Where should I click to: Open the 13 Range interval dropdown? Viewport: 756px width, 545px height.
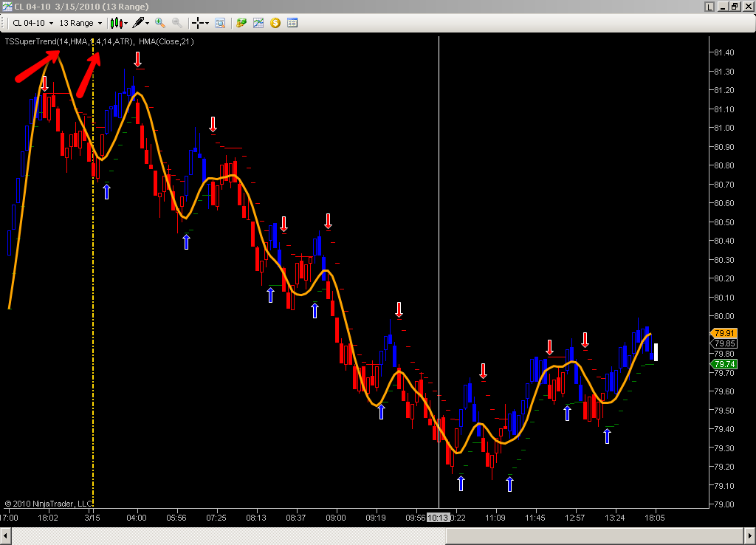click(80, 23)
